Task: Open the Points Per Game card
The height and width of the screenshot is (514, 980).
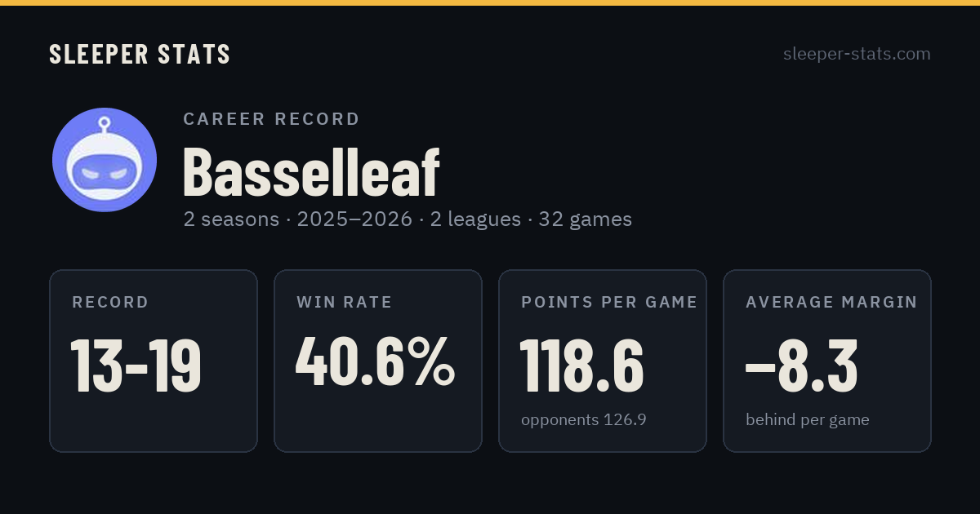Action: point(603,361)
